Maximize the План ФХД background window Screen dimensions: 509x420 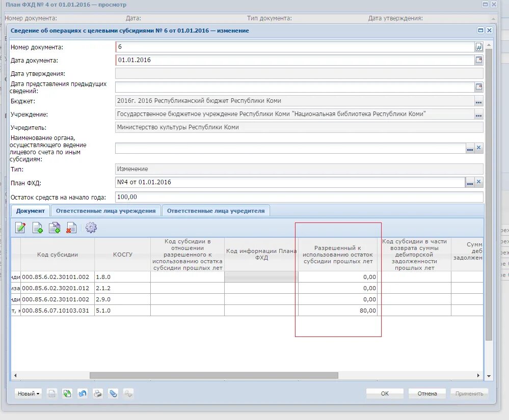point(485,4)
